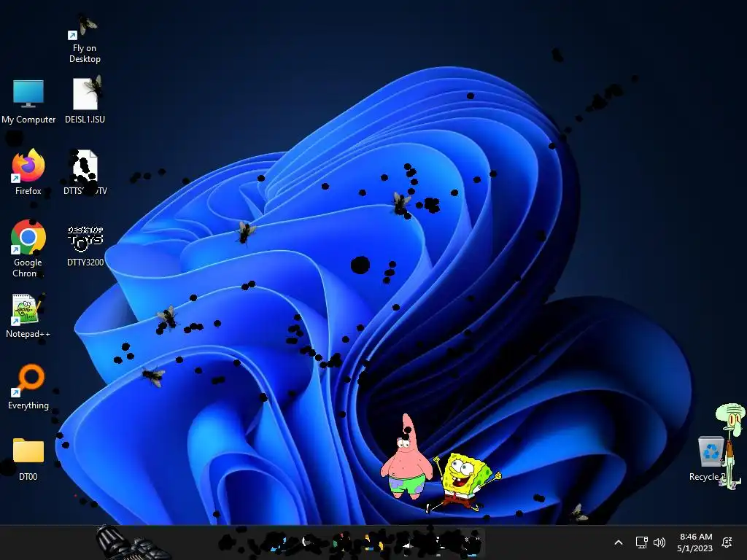Image resolution: width=747 pixels, height=560 pixels.
Task: Open the clock showing 8:46 AM
Action: 695,542
